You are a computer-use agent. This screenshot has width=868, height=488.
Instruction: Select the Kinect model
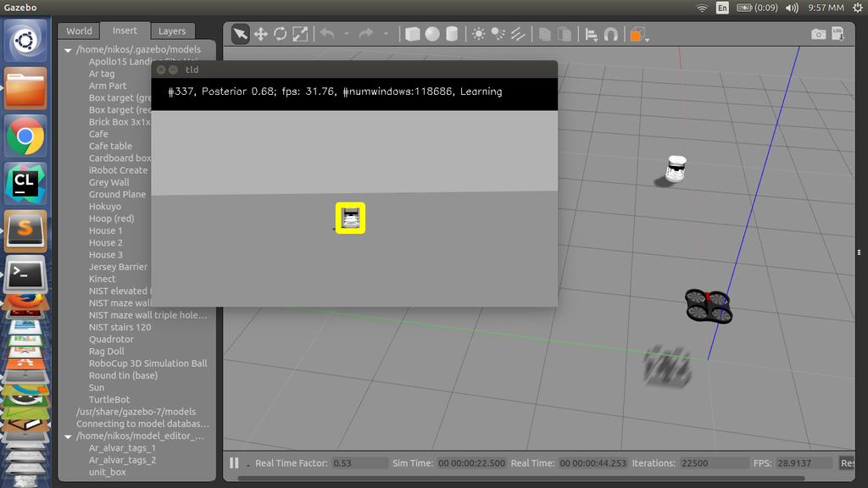(102, 279)
